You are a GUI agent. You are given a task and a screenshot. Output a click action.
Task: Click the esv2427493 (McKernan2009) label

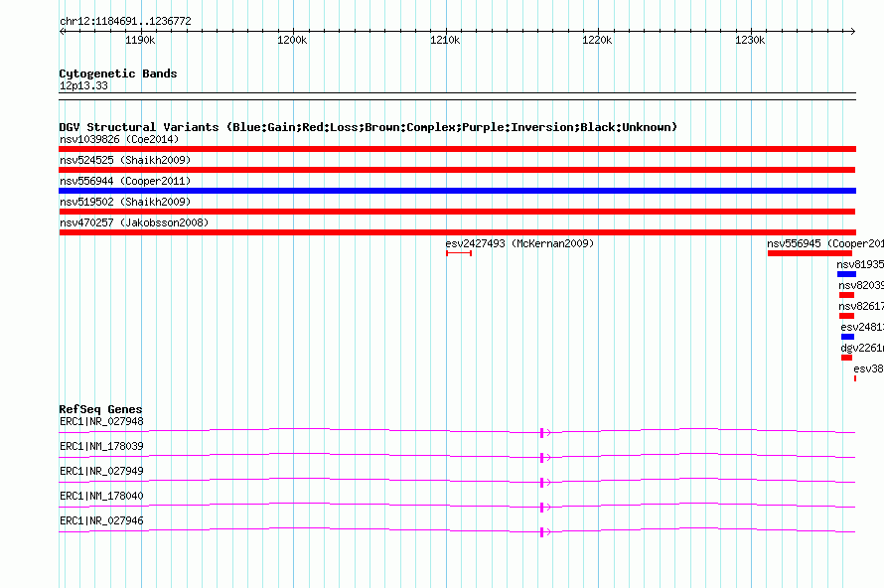(519, 243)
